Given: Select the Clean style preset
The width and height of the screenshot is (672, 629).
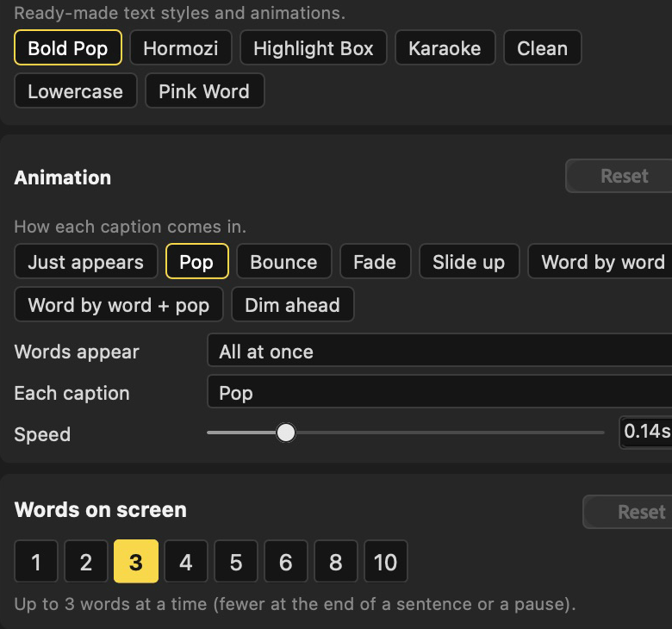Looking at the screenshot, I should click(542, 48).
